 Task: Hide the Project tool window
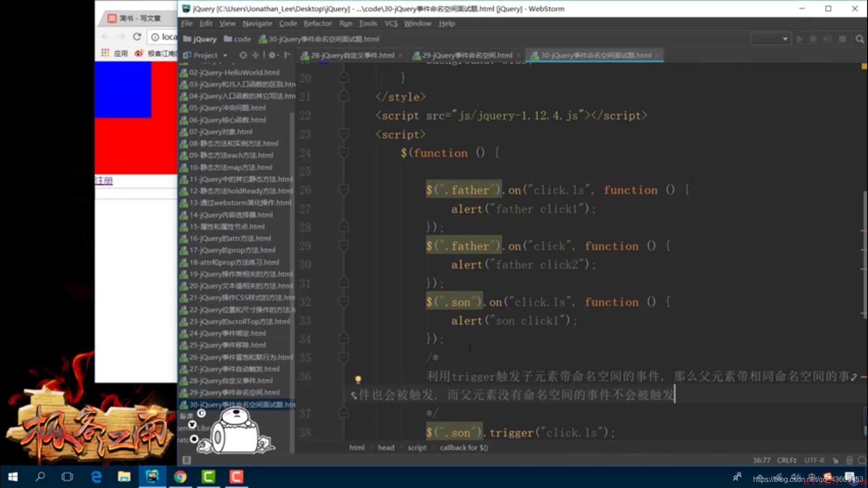coord(288,55)
